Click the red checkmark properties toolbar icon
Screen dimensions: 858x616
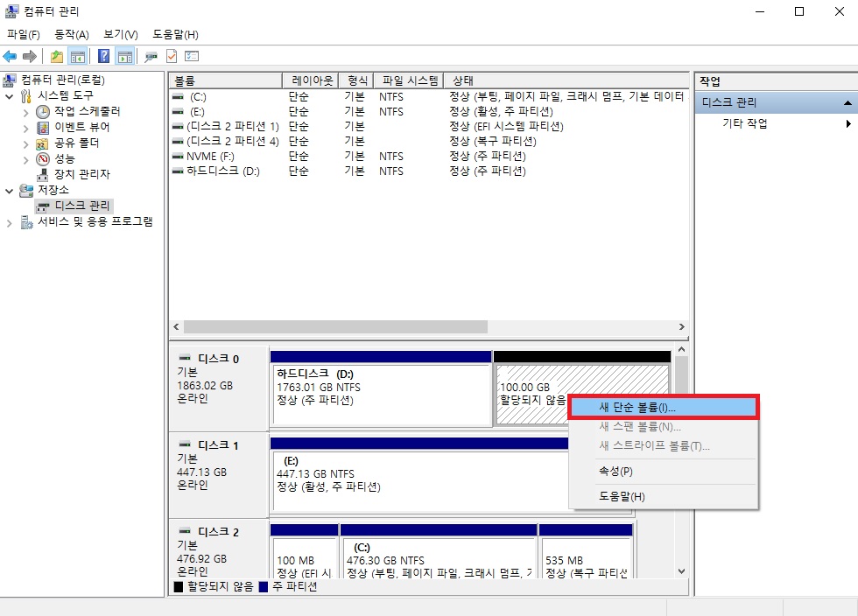(x=172, y=56)
